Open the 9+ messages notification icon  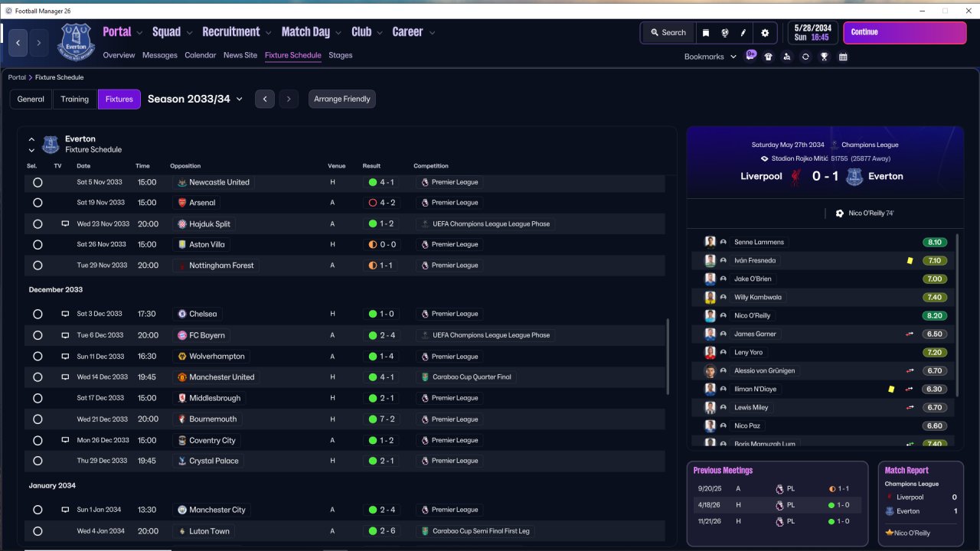click(x=751, y=56)
